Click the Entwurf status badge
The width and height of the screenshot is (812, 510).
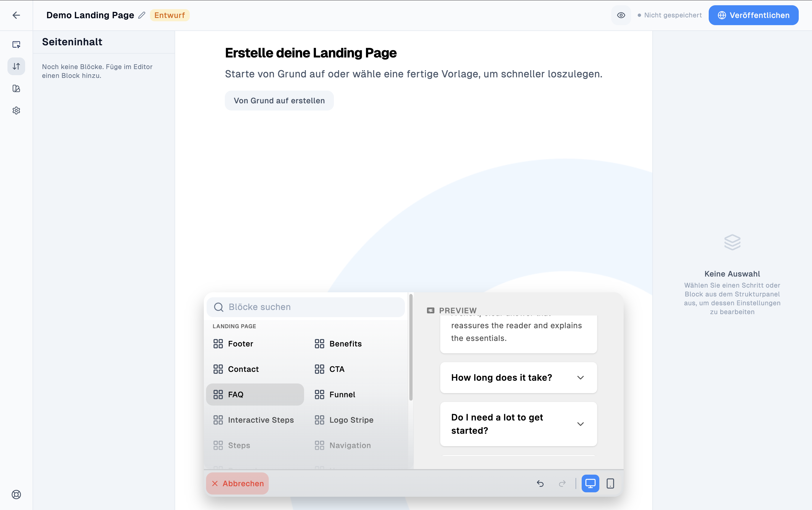click(x=170, y=15)
